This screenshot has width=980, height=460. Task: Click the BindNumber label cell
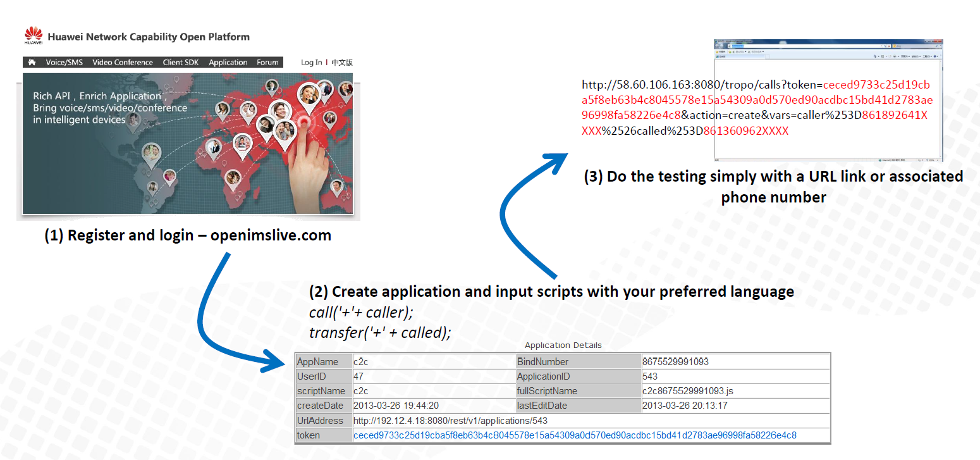click(578, 362)
